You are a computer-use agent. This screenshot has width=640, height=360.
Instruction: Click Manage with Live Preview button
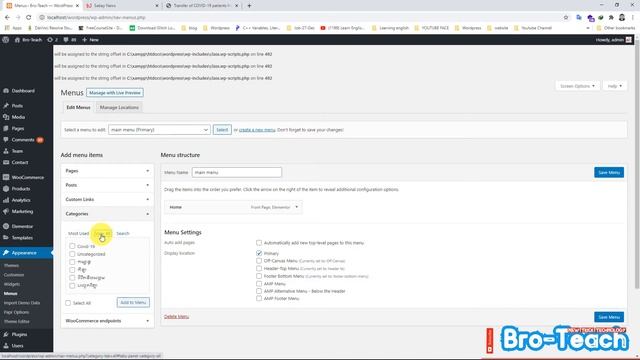pyautogui.click(x=115, y=93)
